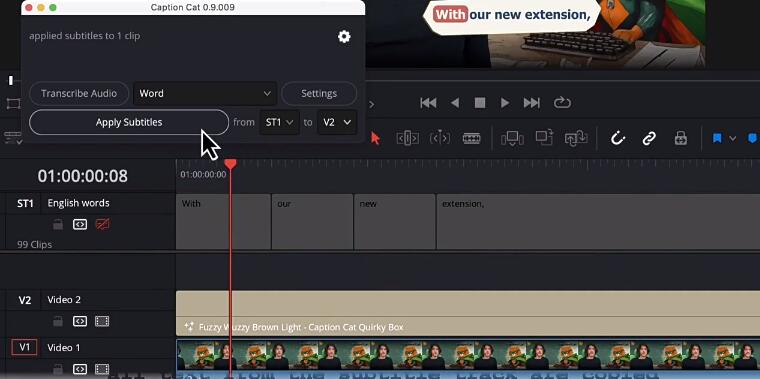Toggle auto track selector on Video 1
Screen dimensions: 760x379
(x=80, y=369)
